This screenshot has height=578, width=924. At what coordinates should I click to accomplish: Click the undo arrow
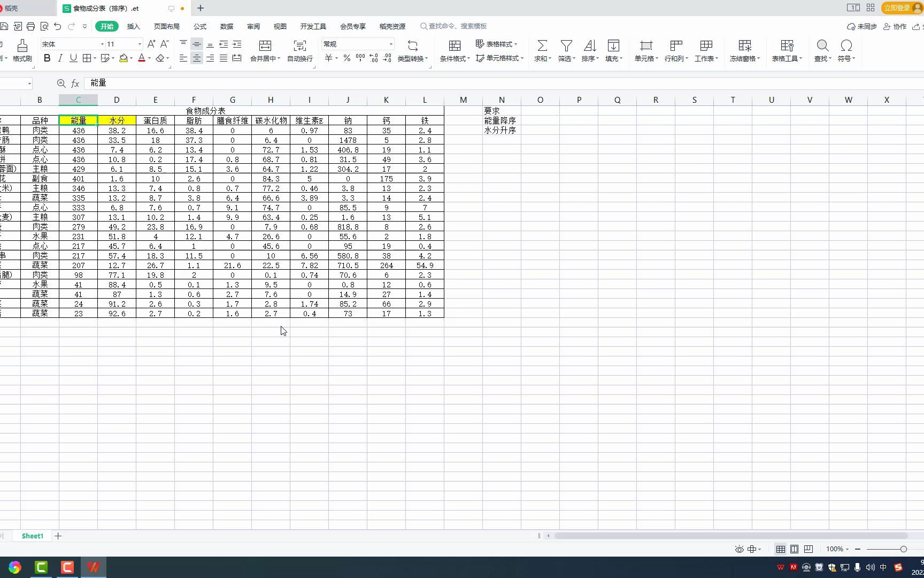58,26
